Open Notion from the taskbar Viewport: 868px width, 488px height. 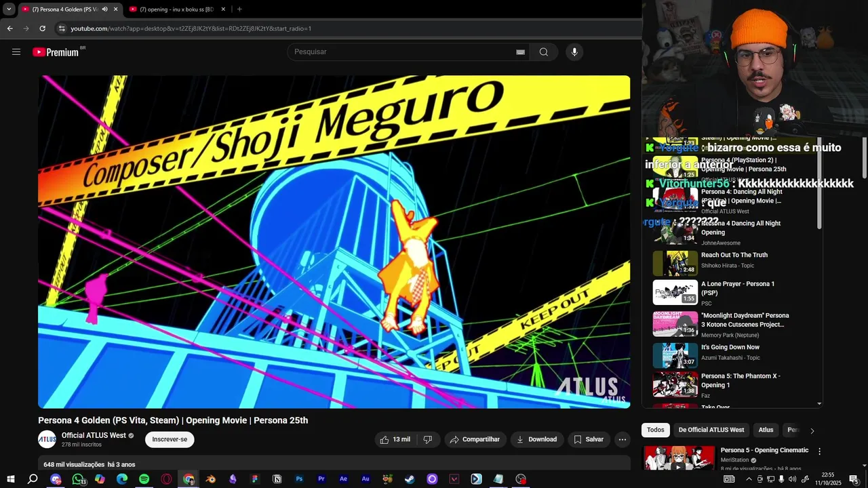(x=277, y=479)
